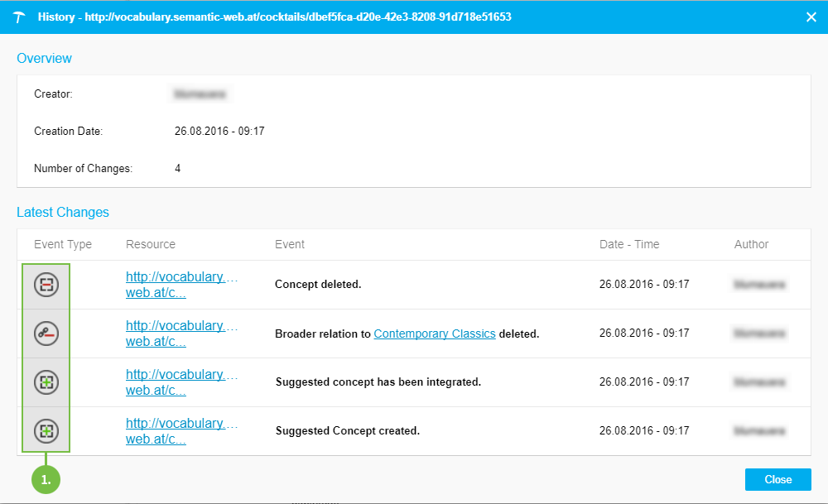This screenshot has height=504, width=828.
Task: Click the Concept deleted event type icon
Action: click(46, 285)
